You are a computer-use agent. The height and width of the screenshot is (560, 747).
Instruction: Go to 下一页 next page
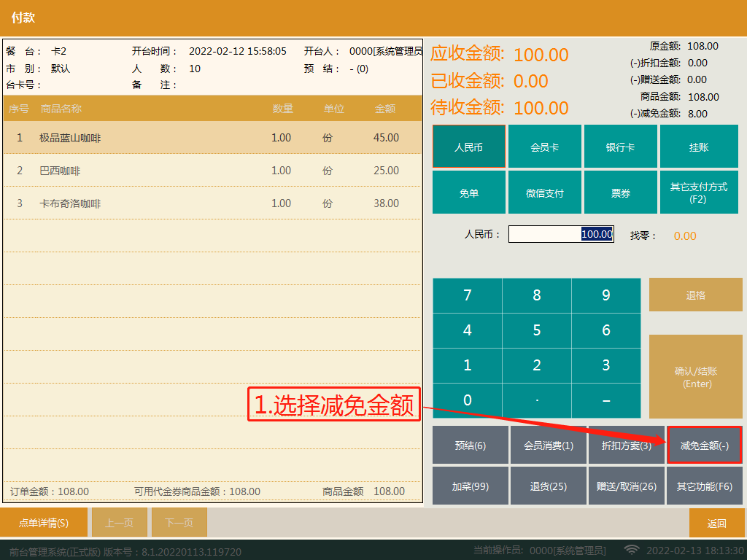(179, 522)
